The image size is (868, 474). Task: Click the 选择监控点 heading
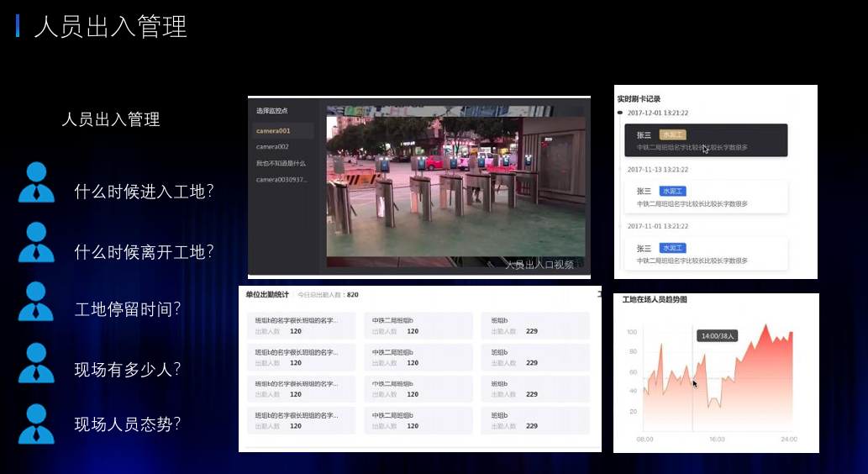[271, 111]
